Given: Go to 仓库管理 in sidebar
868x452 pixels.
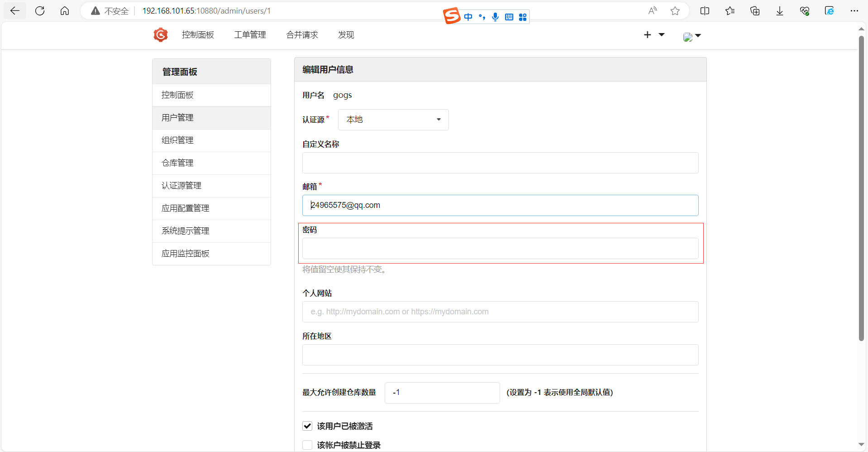Looking at the screenshot, I should click(211, 163).
